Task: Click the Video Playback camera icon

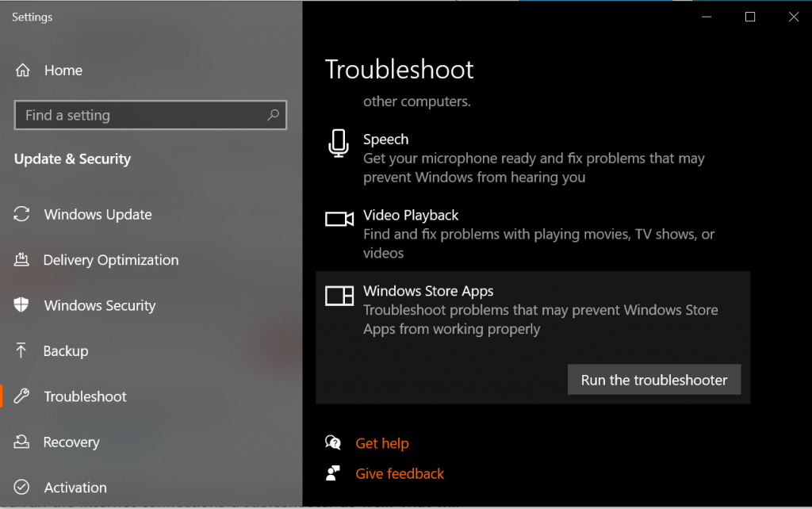Action: pyautogui.click(x=339, y=219)
